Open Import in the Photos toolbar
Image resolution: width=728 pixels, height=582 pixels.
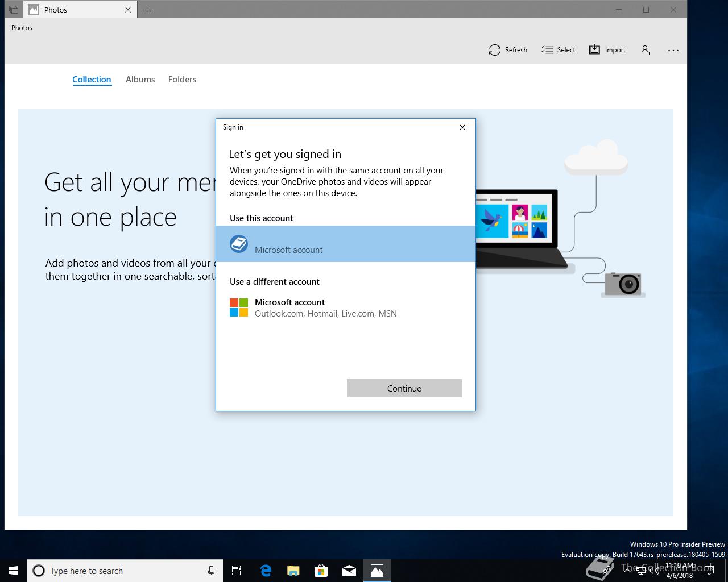[x=607, y=50]
